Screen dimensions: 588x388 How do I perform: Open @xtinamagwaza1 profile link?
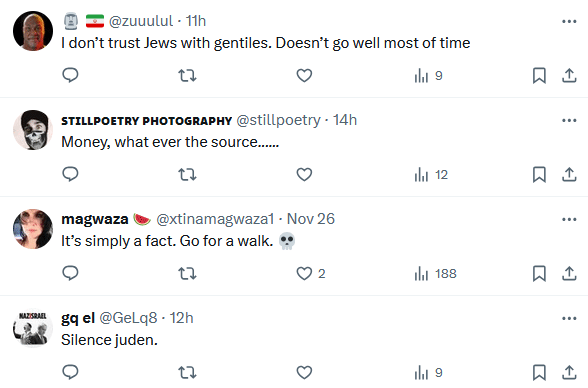pos(215,219)
